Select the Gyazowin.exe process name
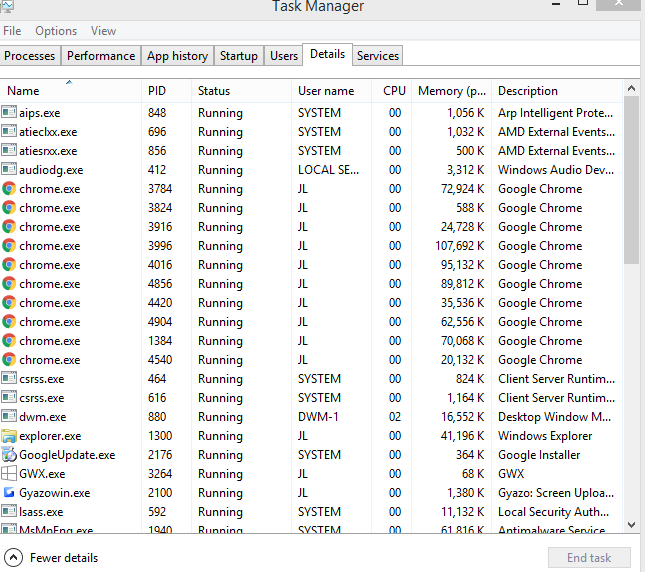645x572 pixels. coord(55,493)
